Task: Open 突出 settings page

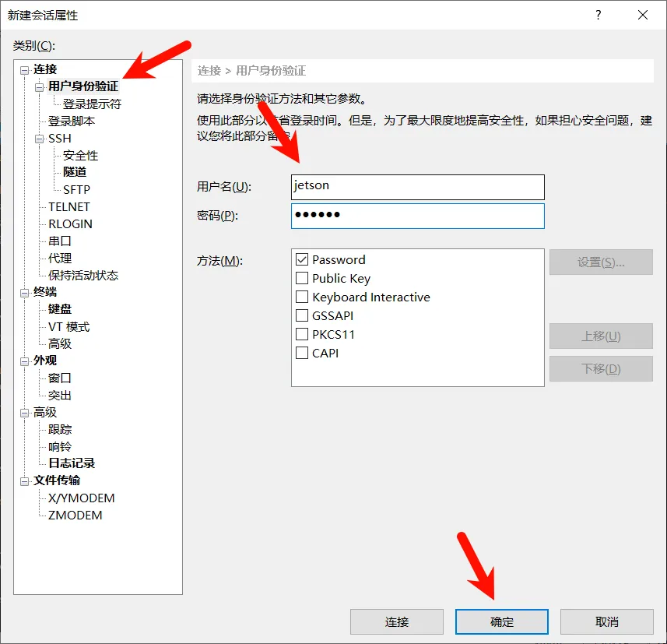Action: click(x=60, y=396)
